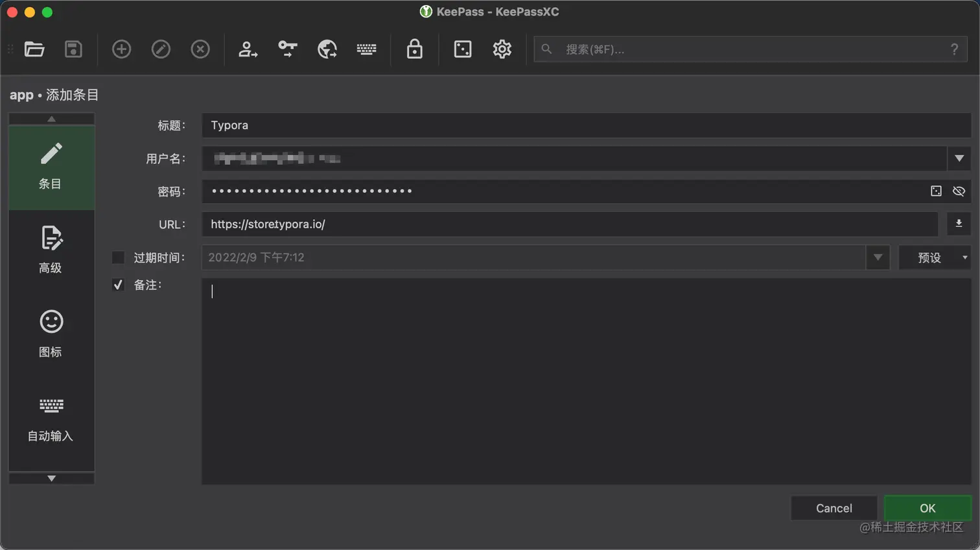Open password generator dice toolbar icon

[x=463, y=49]
